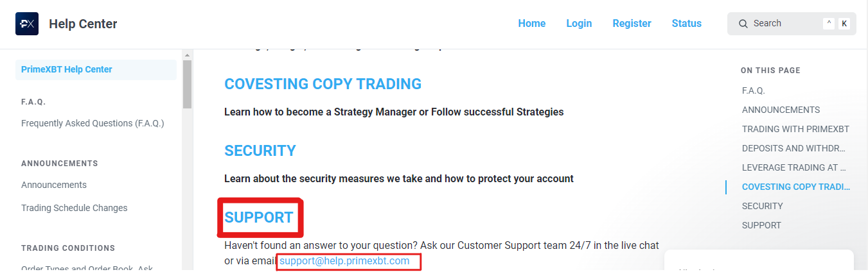Open Frequently Asked Questions (F.A.Q.) sidebar link
Screen dimensions: 868x272
(x=93, y=123)
